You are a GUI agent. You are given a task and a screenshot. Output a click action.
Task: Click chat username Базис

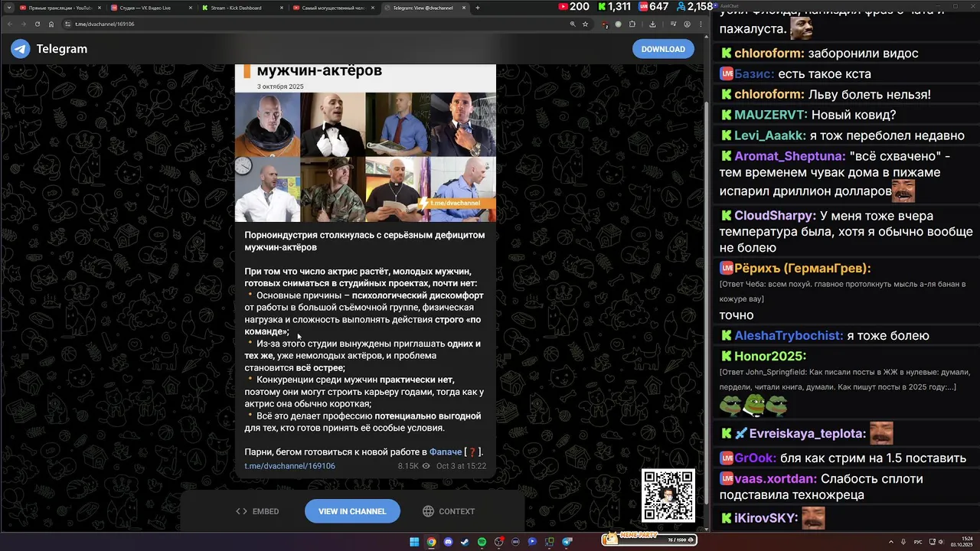(754, 74)
